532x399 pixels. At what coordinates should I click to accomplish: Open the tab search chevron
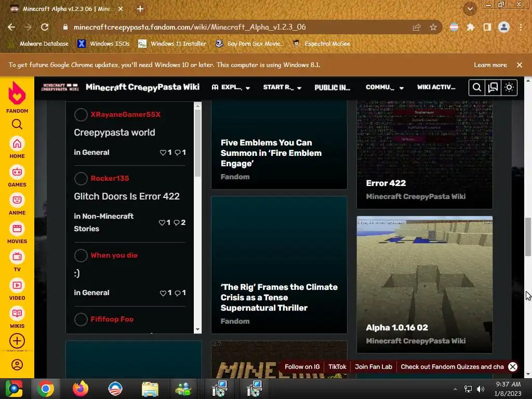tap(470, 9)
